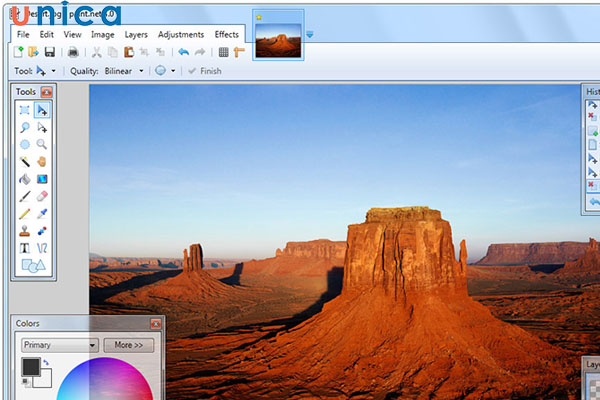Click the swap colors arrow icon
Screen dimensions: 600x400
tap(46, 362)
